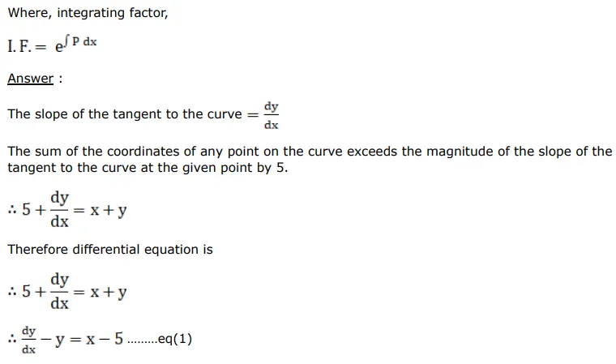Click the dotted leader before "eq(1)"
The width and height of the screenshot is (616, 364).
[143, 340]
